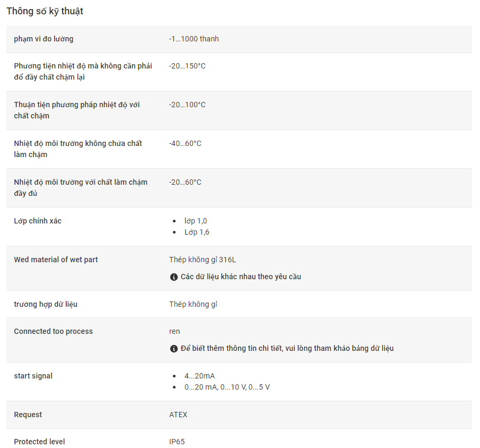Click the info icon beside 'Để biết thêm thông tin'
This screenshot has height=448, width=480.
(173, 349)
